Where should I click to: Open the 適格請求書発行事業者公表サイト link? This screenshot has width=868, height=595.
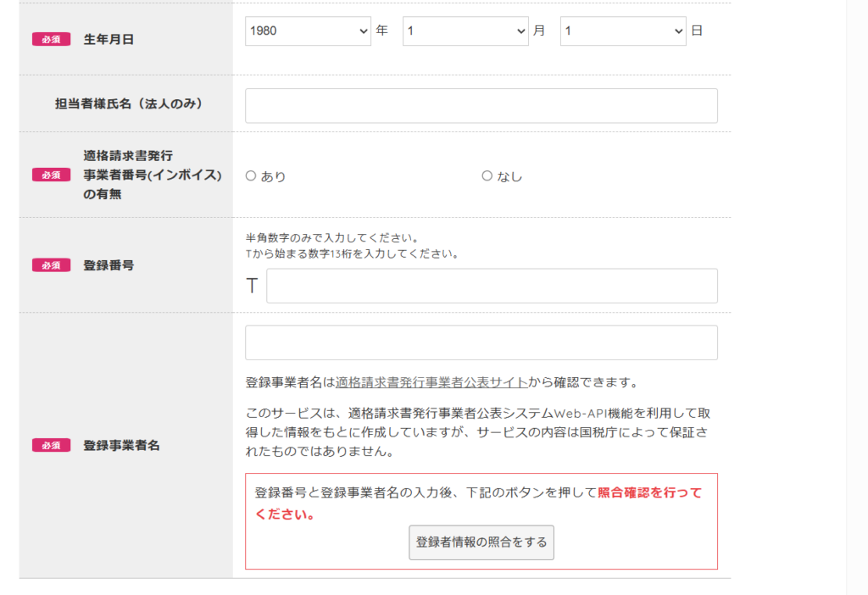(431, 382)
